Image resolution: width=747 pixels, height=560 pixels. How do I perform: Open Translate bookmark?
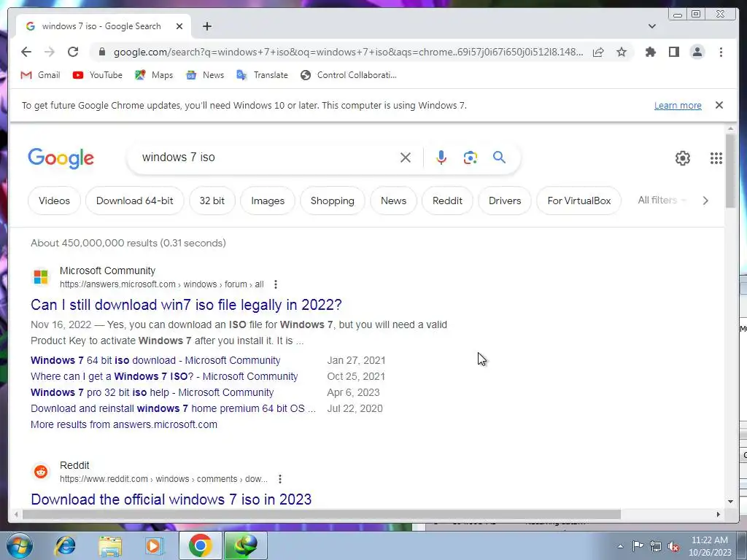(263, 75)
